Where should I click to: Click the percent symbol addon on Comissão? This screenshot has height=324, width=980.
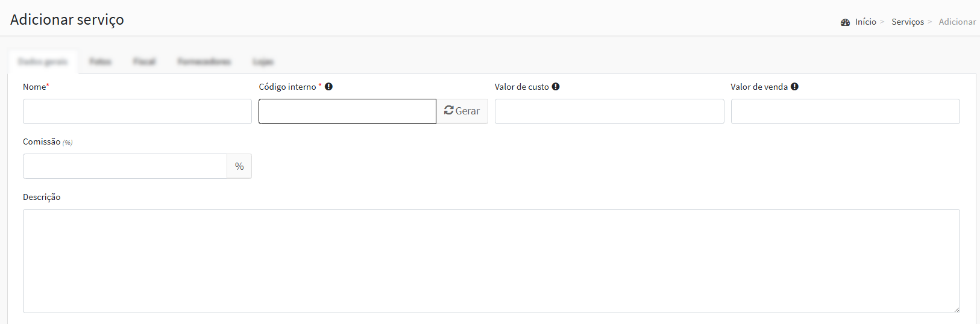click(x=239, y=166)
